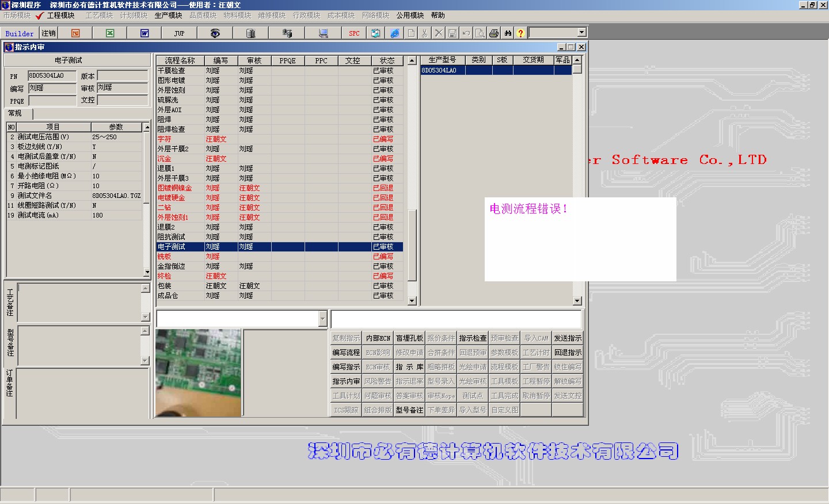Image resolution: width=829 pixels, height=504 pixels.
Task: Open the toolbar combo box dropdown arrow
Action: coord(581,32)
